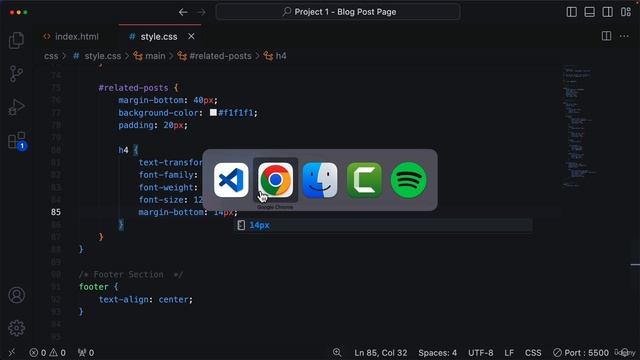This screenshot has height=360, width=640.
Task: Open the #related-posts breadcrumb
Action: pyautogui.click(x=215, y=56)
